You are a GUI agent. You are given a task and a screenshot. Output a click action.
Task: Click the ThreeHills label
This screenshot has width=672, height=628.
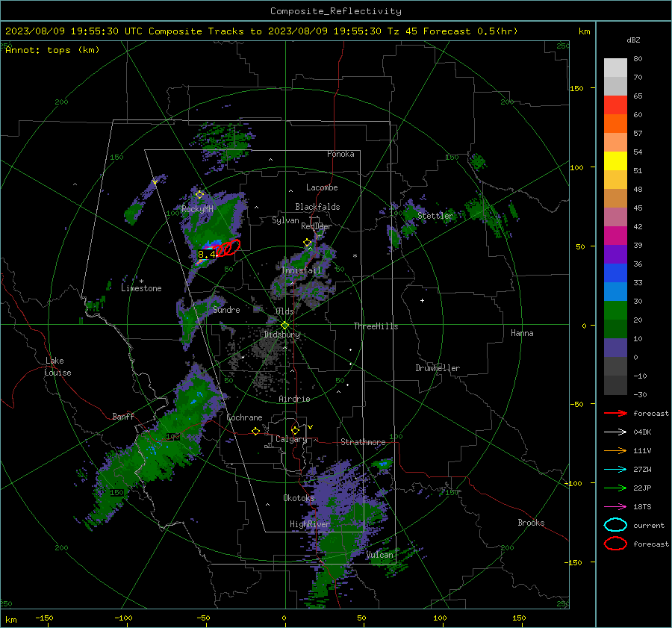(x=376, y=326)
